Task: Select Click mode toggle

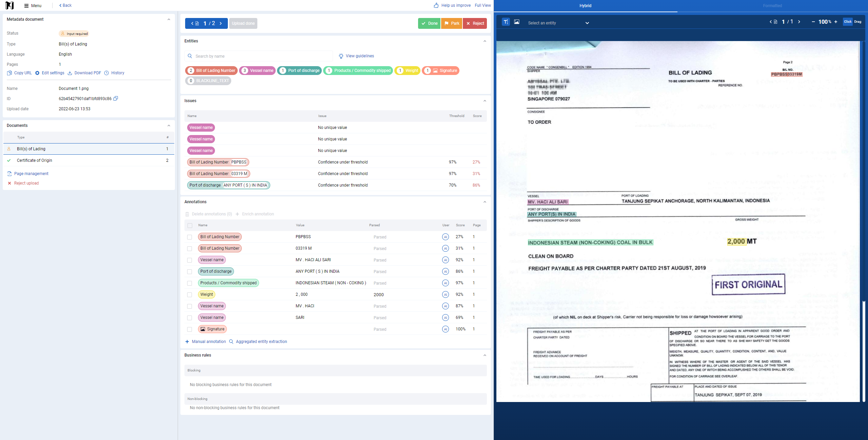Action: tap(848, 22)
